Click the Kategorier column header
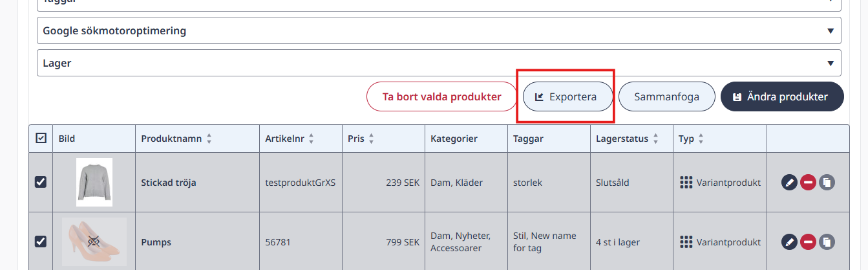Image resolution: width=868 pixels, height=270 pixels. click(454, 139)
